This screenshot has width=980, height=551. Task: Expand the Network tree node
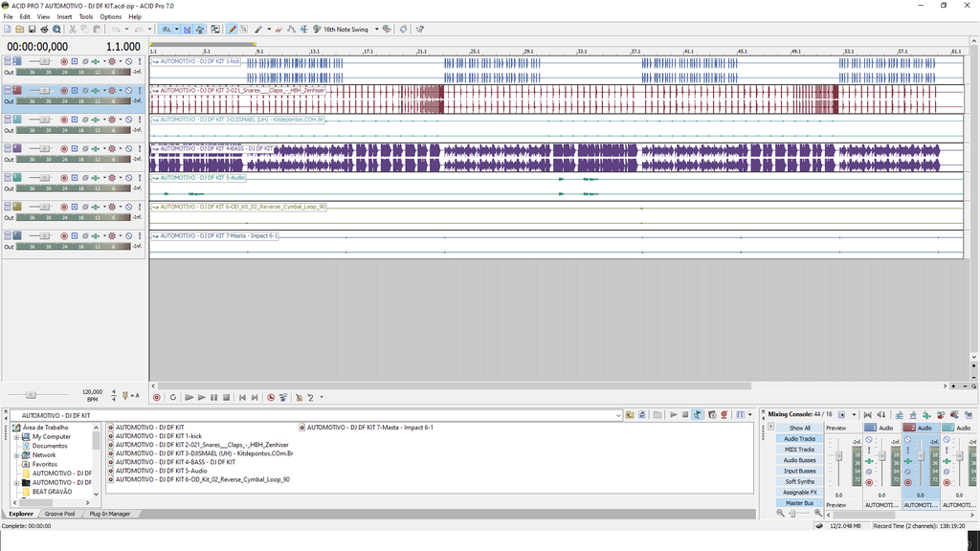pos(17,455)
